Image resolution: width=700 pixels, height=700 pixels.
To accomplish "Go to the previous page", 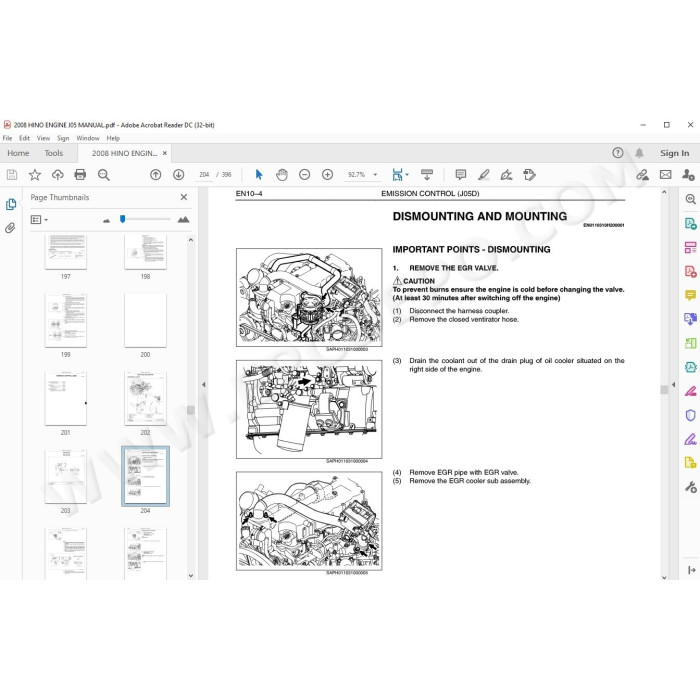I will tap(155, 175).
